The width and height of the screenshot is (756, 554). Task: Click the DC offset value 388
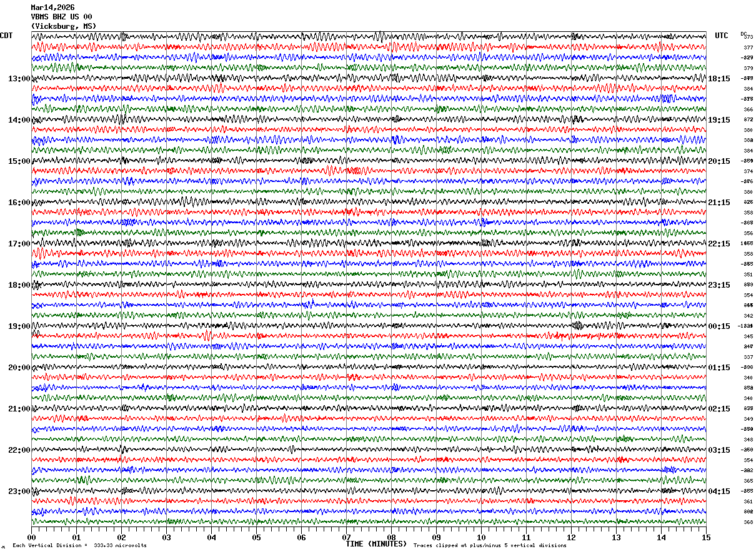[748, 141]
